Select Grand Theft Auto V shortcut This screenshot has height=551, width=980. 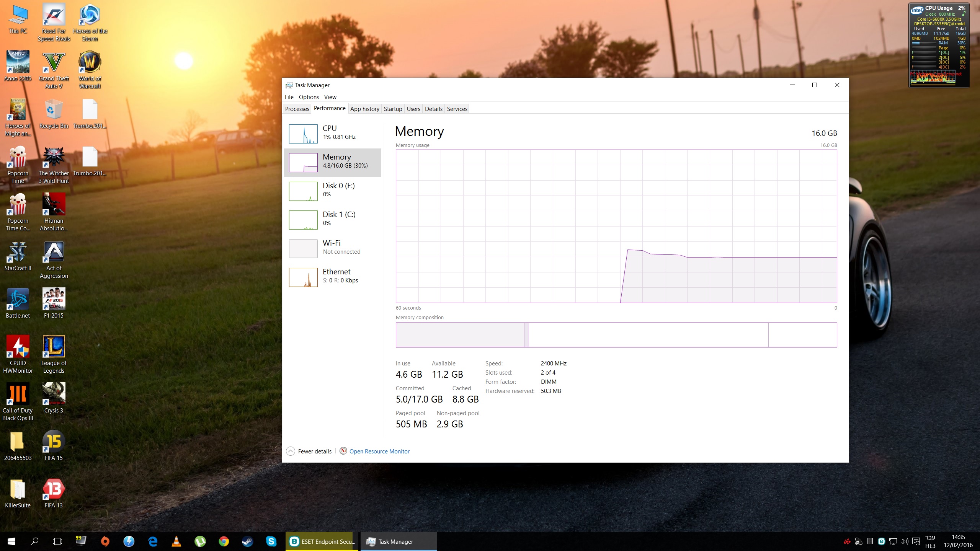click(x=54, y=71)
